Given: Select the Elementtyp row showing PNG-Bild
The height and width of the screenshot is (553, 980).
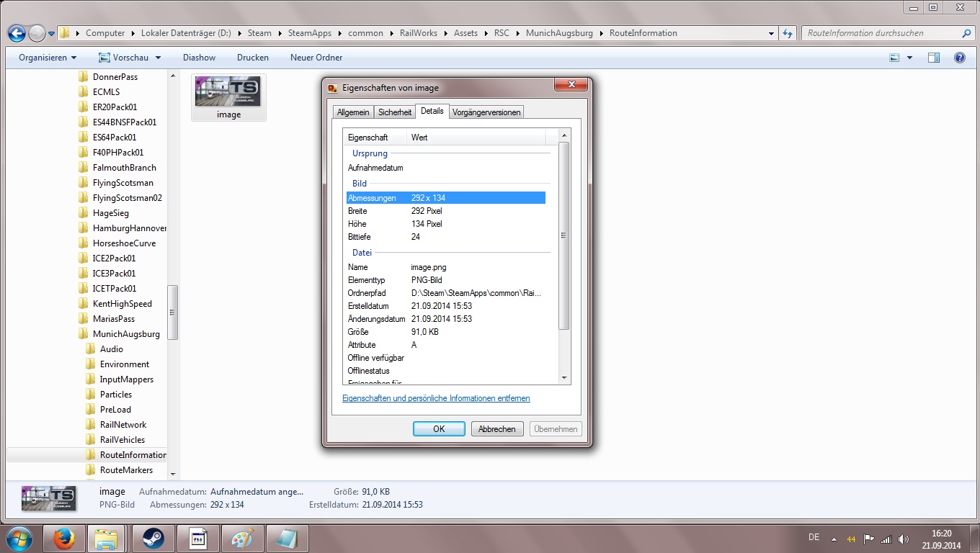Looking at the screenshot, I should 445,280.
